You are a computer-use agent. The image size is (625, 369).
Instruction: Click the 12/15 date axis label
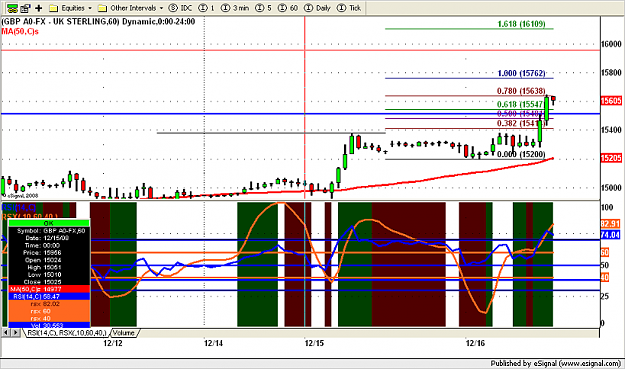314,343
